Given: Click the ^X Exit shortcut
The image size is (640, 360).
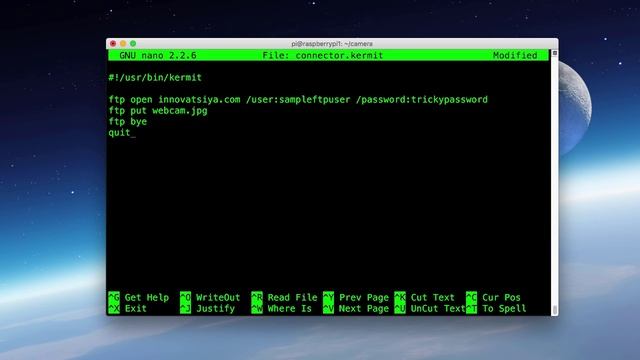Looking at the screenshot, I should click(x=128, y=309).
